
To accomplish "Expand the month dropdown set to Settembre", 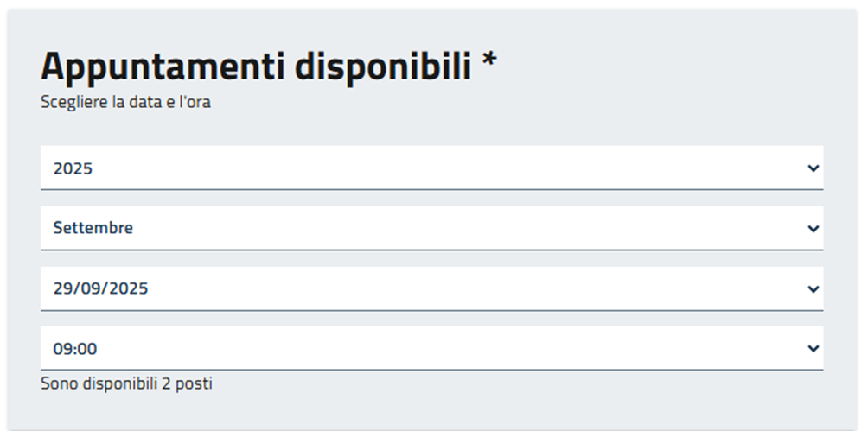I will click(x=431, y=229).
